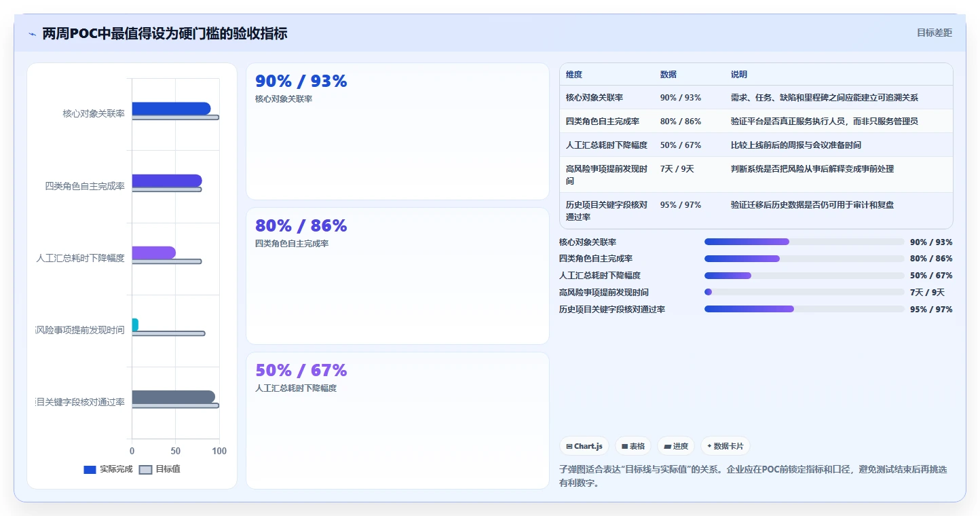Click the 高风险事项提前发现时间 progress bar
Screen dimensions: 980x516
(804, 292)
